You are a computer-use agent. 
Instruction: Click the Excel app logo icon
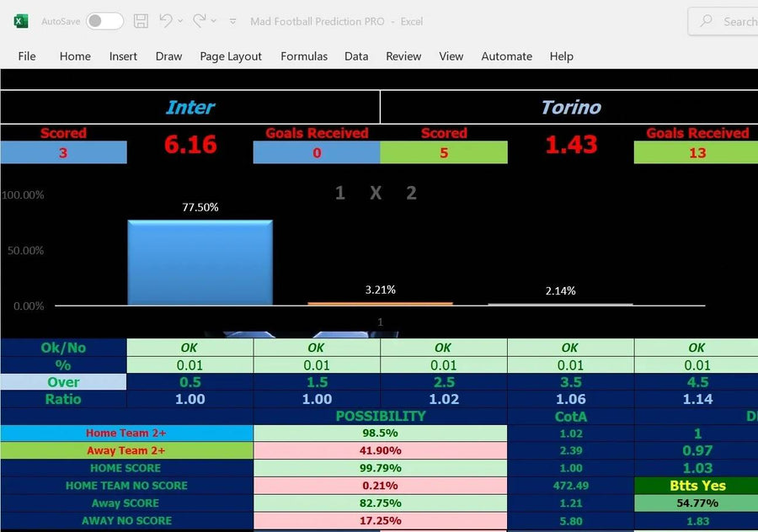(x=21, y=21)
